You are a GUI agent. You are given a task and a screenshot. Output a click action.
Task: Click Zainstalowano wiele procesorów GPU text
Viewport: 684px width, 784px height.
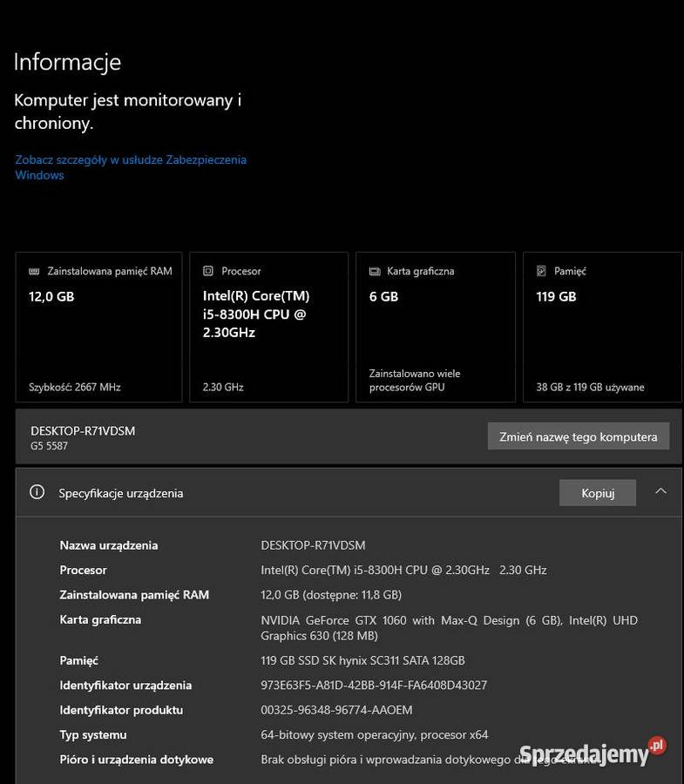tap(415, 380)
